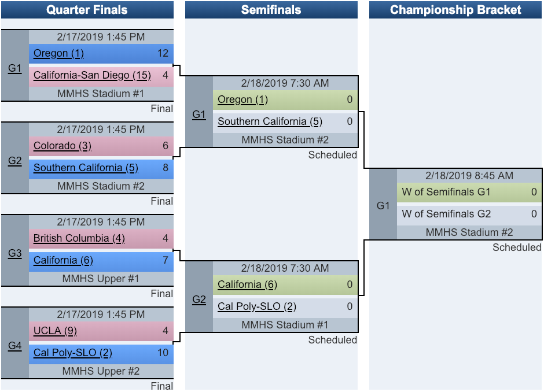Open Cal Poly-SLO (2) in Quarter Finals G4

pyautogui.click(x=73, y=353)
